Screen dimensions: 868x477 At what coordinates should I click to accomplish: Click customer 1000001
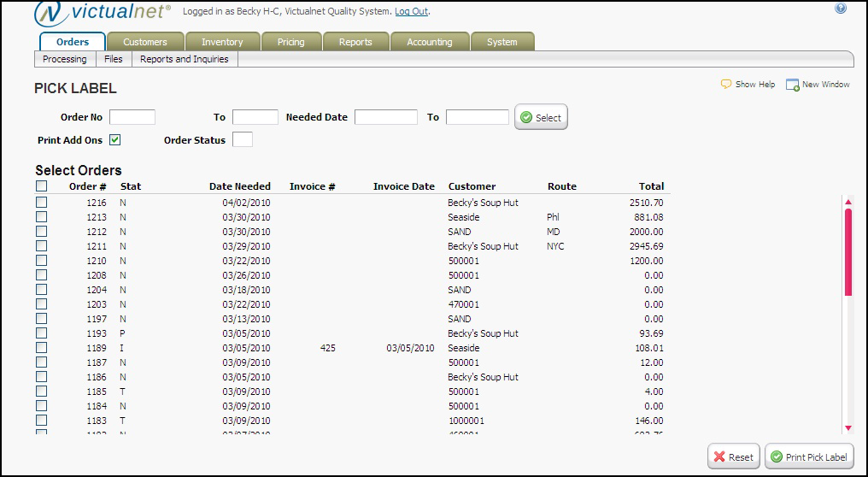(466, 421)
